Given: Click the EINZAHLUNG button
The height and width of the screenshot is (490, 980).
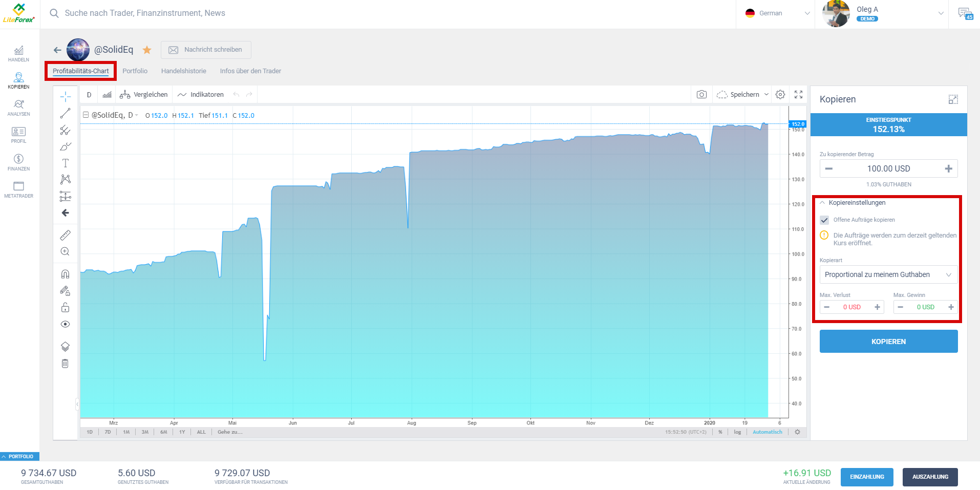Looking at the screenshot, I should pos(867,477).
